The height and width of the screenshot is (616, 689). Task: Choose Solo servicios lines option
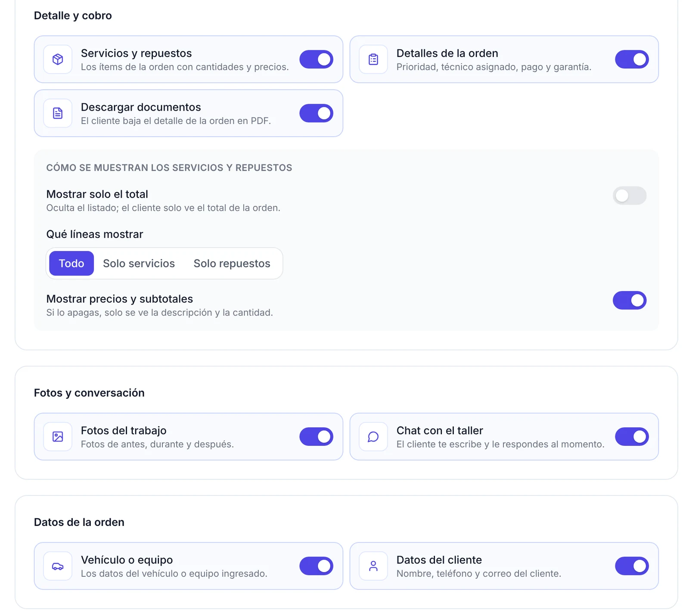139,263
